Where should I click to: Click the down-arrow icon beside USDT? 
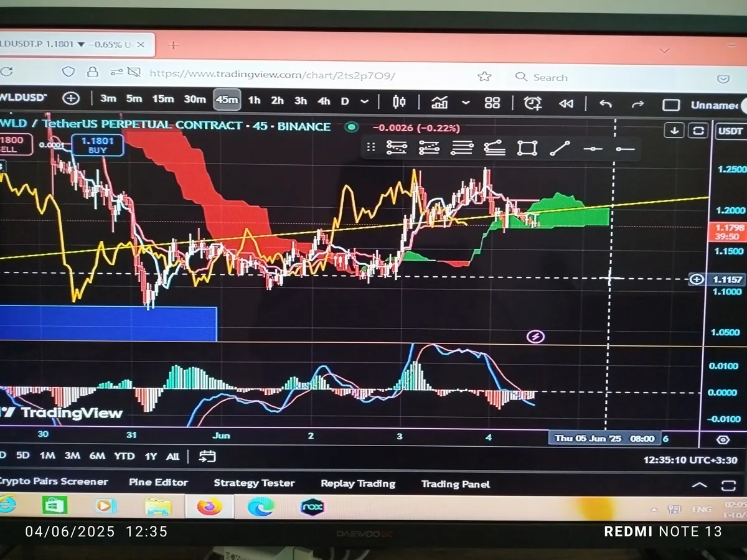click(674, 131)
